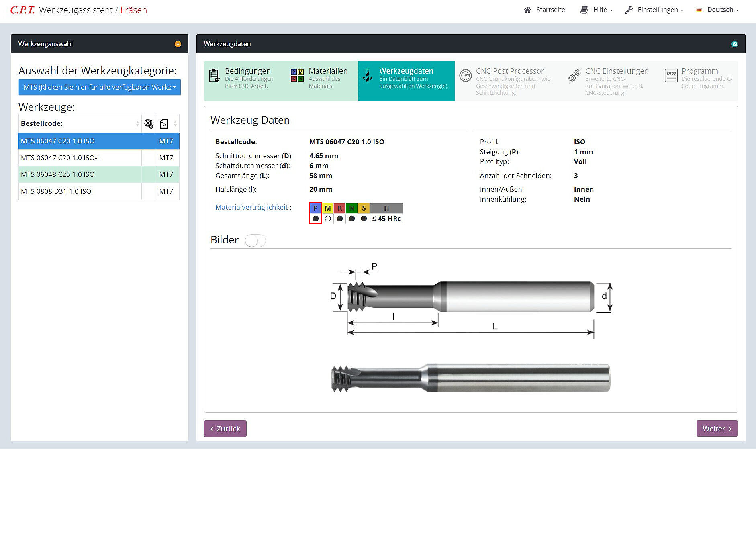Click the yellow M material swatch
This screenshot has height=560, width=756.
(x=328, y=208)
